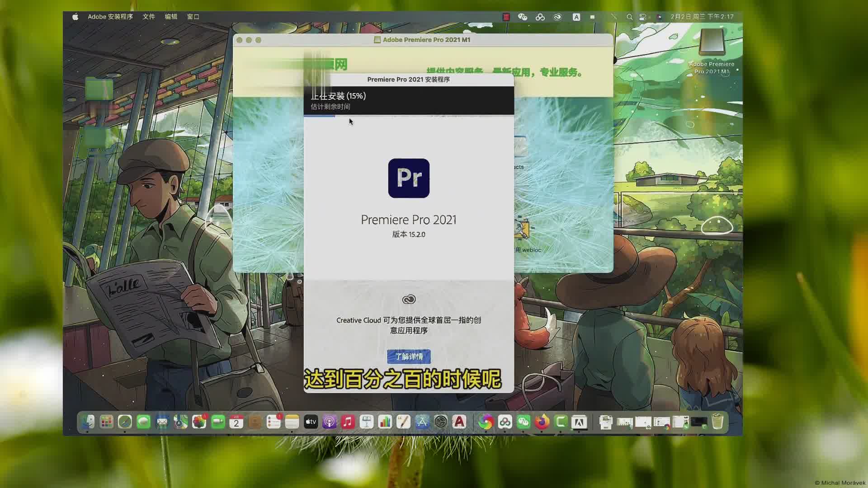Click the Creative Cloud menu bar icon
This screenshot has height=488, width=868.
tap(557, 17)
